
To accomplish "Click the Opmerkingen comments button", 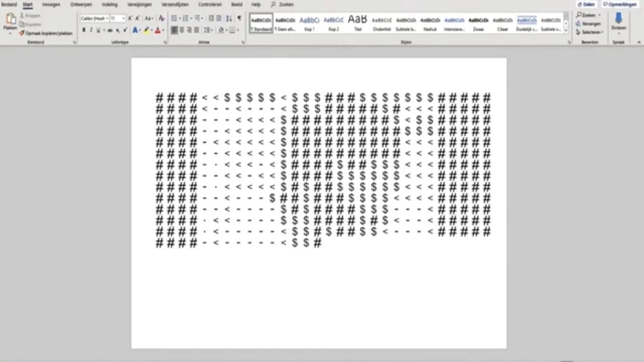I will click(x=619, y=5).
